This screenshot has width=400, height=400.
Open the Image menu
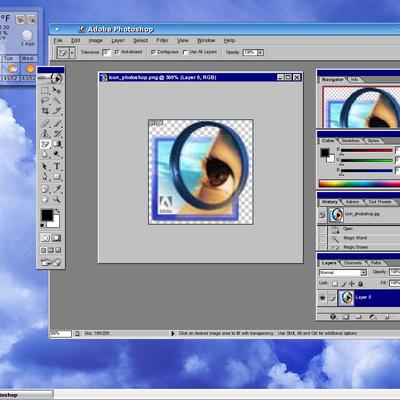(96, 40)
